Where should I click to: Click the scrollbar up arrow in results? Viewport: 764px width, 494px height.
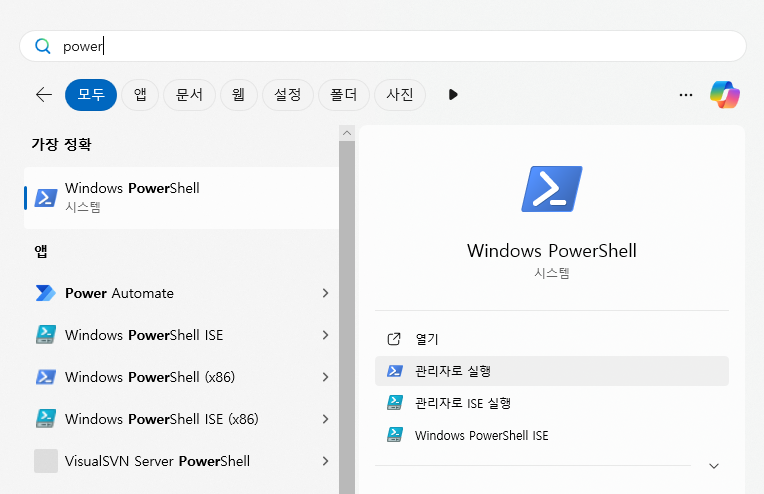point(347,133)
